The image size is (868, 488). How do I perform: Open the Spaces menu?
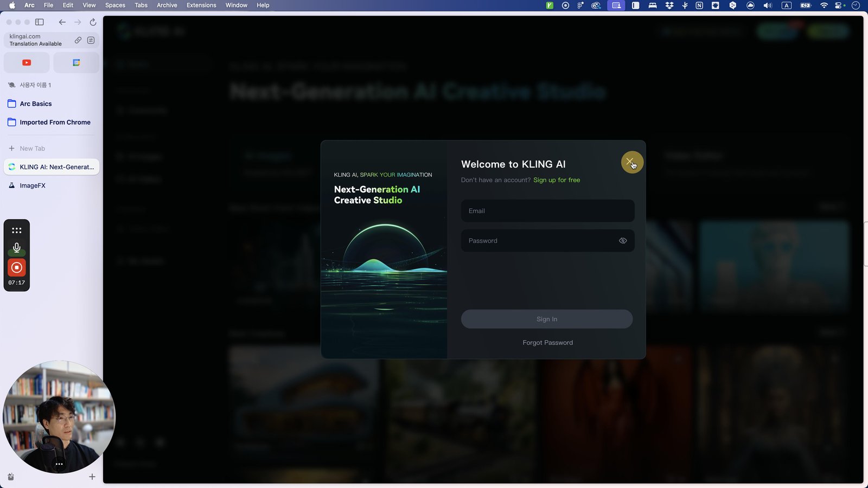pyautogui.click(x=115, y=5)
